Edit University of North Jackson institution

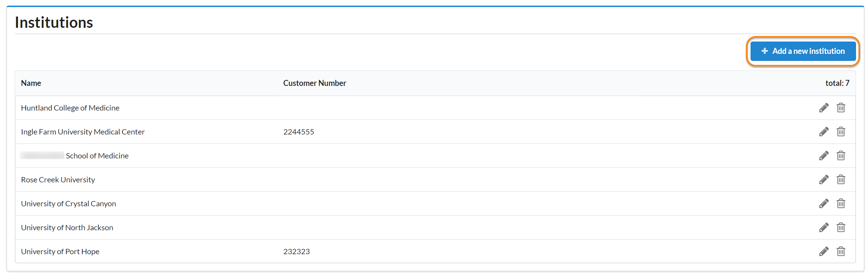824,227
